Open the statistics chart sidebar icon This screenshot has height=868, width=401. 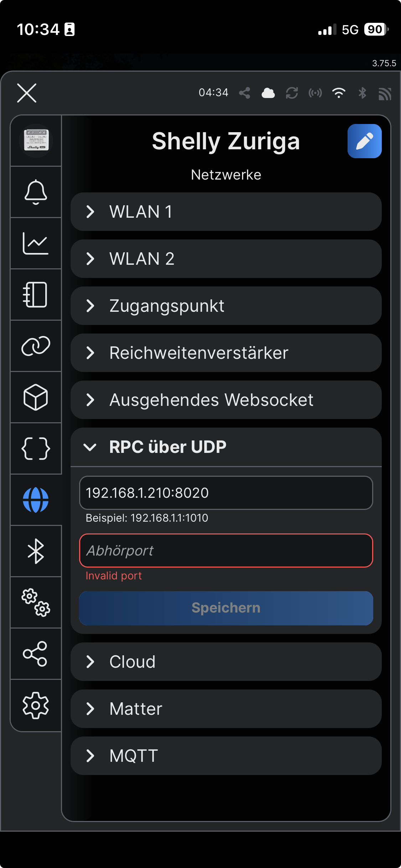click(x=36, y=243)
